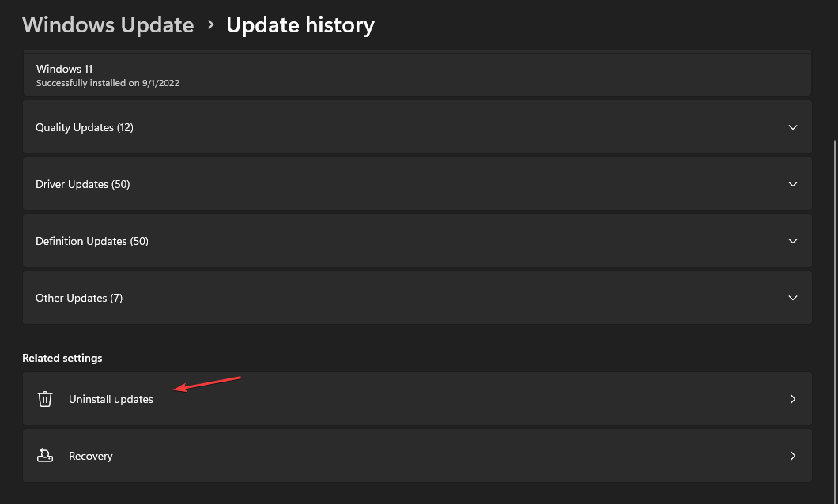Click the breadcrumb separator arrow after Windows Update

(210, 24)
